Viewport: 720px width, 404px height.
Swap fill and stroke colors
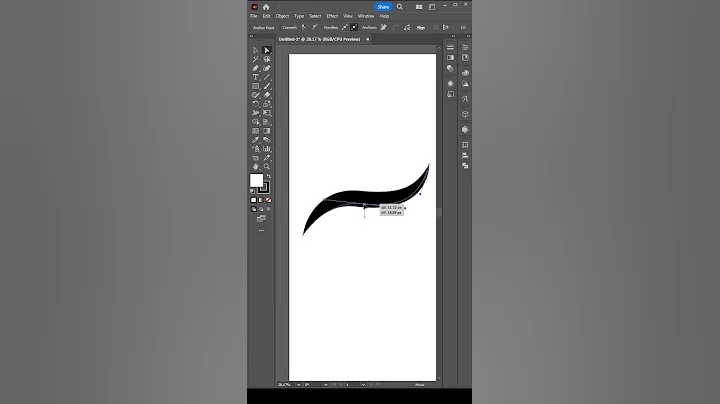(269, 176)
